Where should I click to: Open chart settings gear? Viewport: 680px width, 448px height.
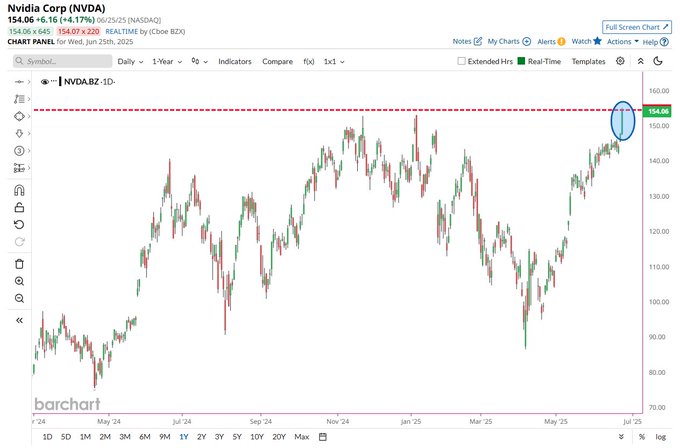(x=620, y=61)
